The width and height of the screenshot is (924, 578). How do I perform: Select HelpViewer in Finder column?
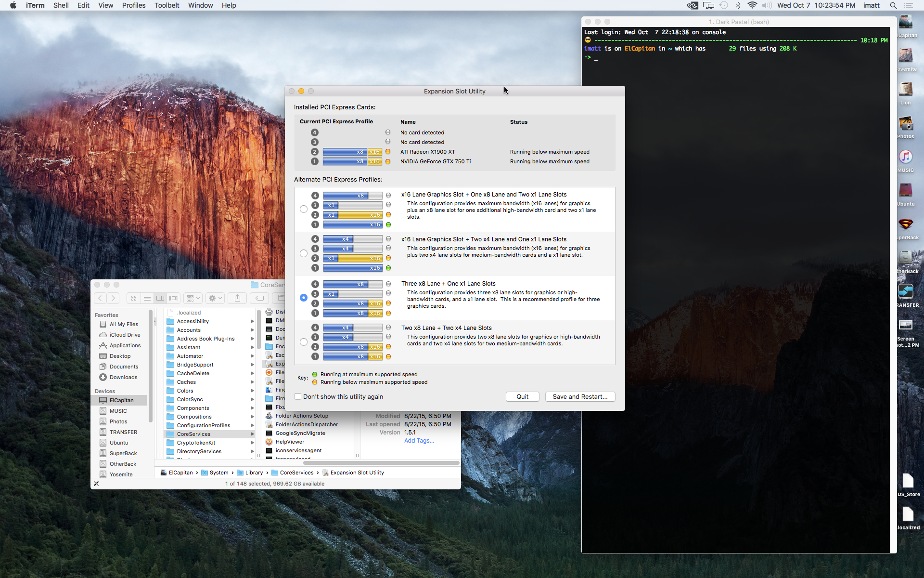(290, 442)
